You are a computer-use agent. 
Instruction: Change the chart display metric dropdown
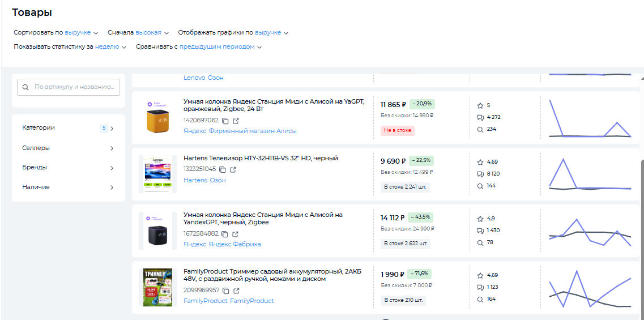[x=271, y=33]
